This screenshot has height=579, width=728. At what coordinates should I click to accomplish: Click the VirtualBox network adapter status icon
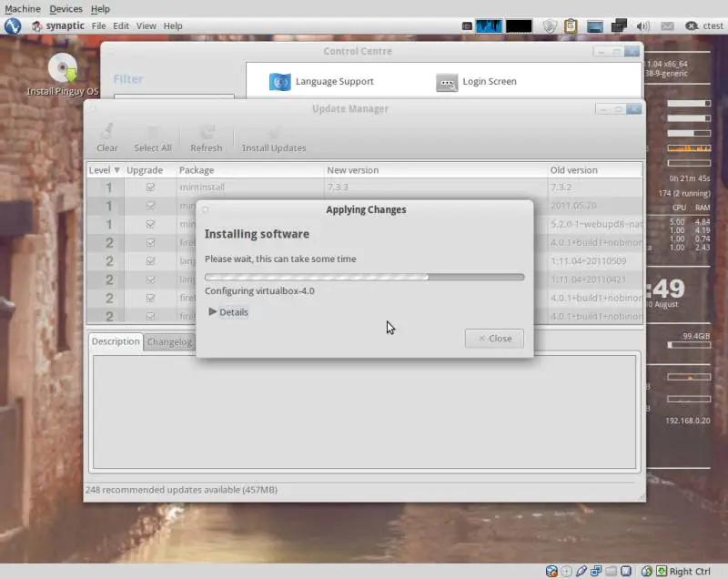pyautogui.click(x=596, y=571)
